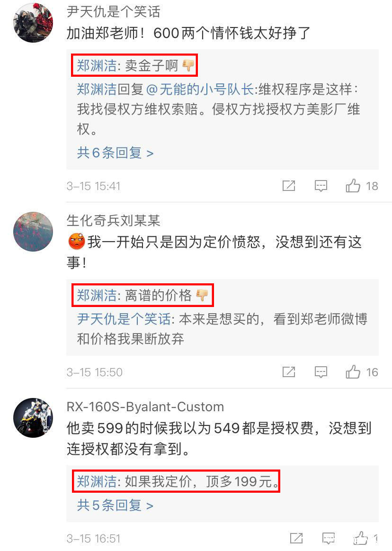The width and height of the screenshot is (392, 551).
Task: Tap reply icon on the 3-15 15:50 comment
Action: coord(321,372)
